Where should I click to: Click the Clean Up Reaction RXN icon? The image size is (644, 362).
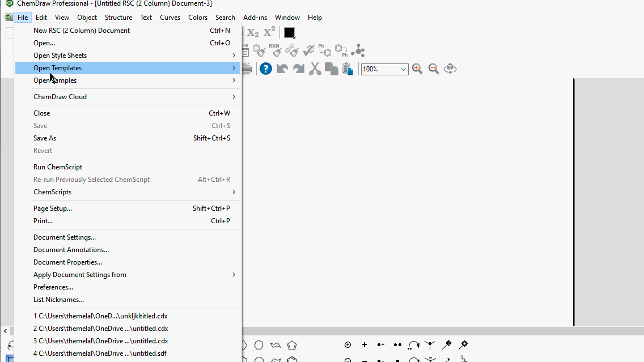275,50
